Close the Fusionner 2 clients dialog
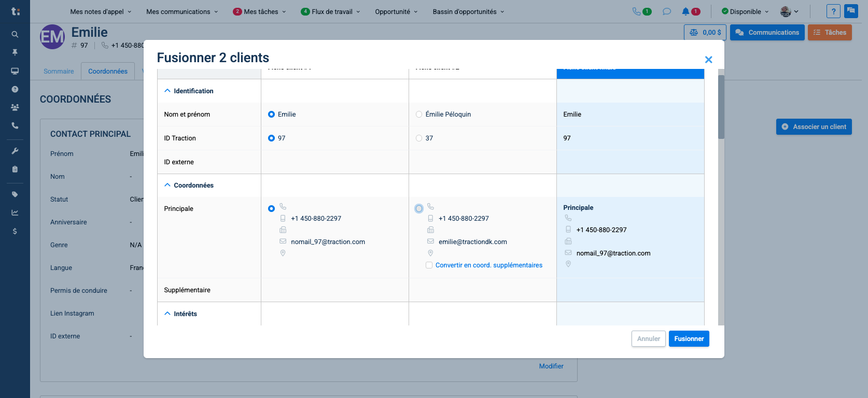 point(708,60)
